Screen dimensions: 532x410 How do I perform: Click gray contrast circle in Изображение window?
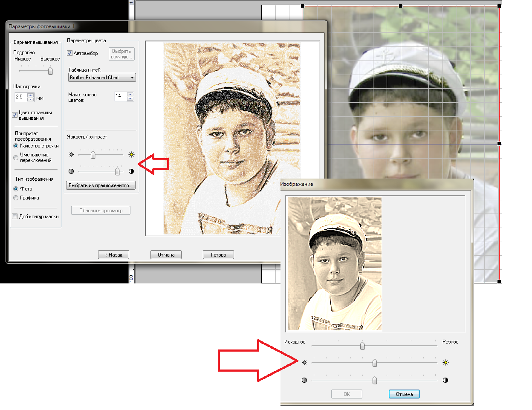[304, 380]
